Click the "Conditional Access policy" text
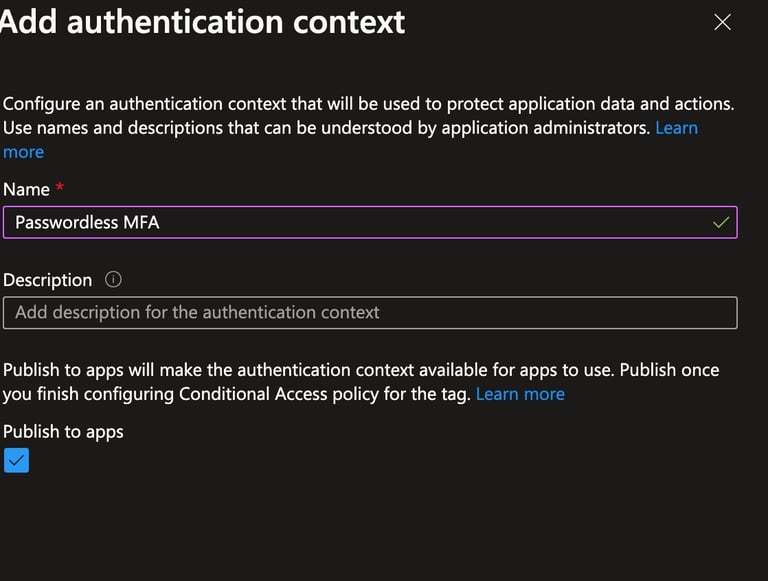The width and height of the screenshot is (768, 581). (279, 394)
